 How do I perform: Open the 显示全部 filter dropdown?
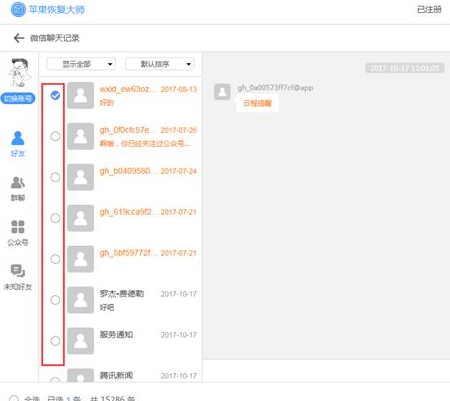pyautogui.click(x=81, y=64)
